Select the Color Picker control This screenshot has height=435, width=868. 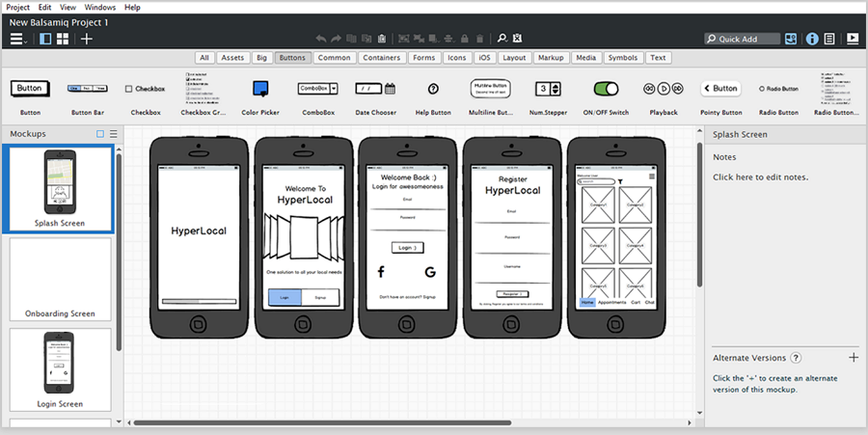(260, 89)
